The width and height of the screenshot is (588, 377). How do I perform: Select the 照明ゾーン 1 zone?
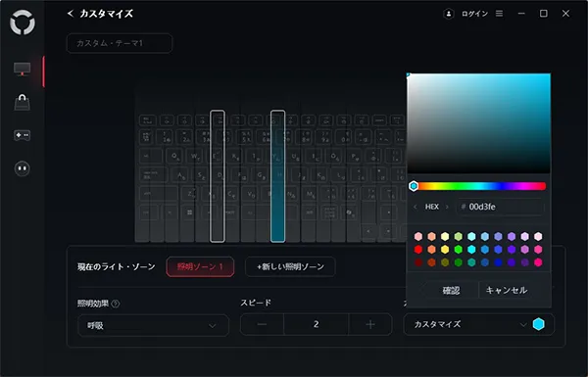pos(200,266)
